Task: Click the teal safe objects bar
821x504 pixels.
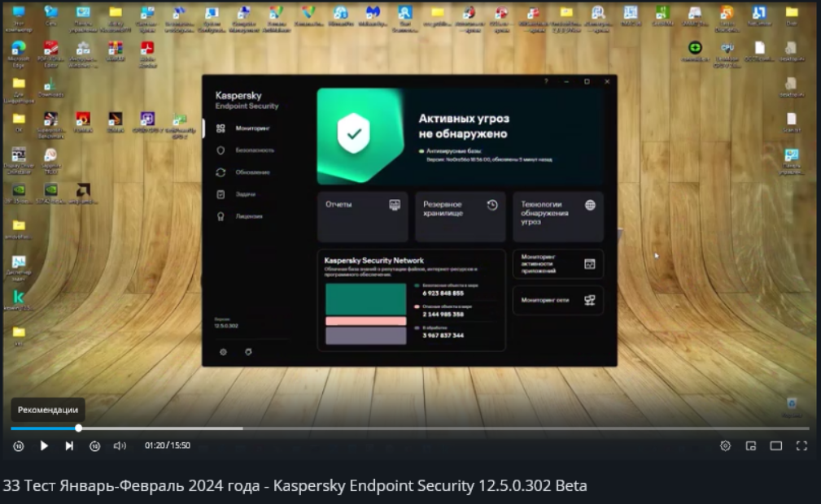Action: pos(365,299)
